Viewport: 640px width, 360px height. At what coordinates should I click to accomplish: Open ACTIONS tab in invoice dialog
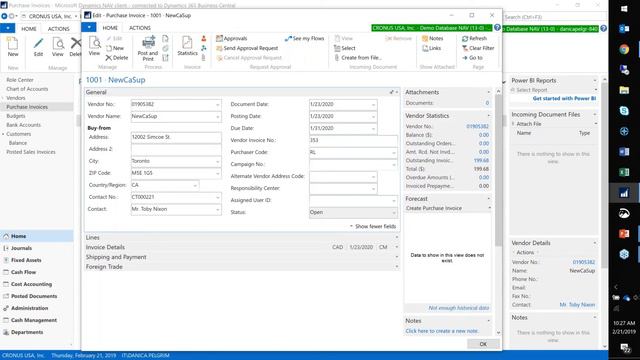click(140, 28)
